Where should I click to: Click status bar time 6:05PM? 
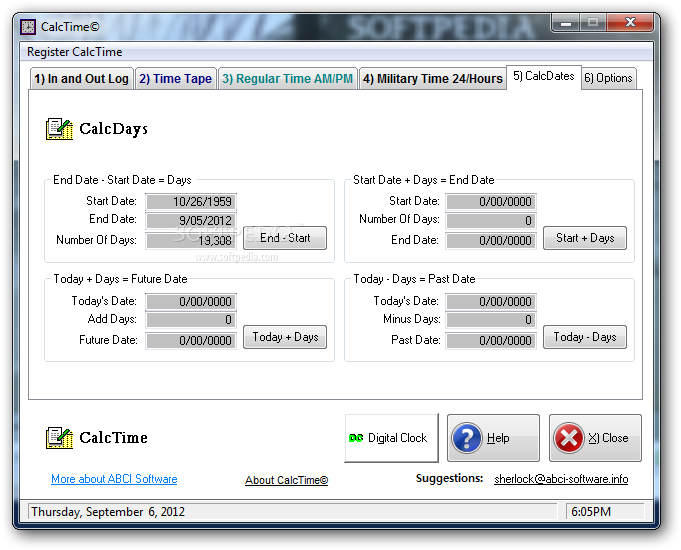(x=591, y=512)
